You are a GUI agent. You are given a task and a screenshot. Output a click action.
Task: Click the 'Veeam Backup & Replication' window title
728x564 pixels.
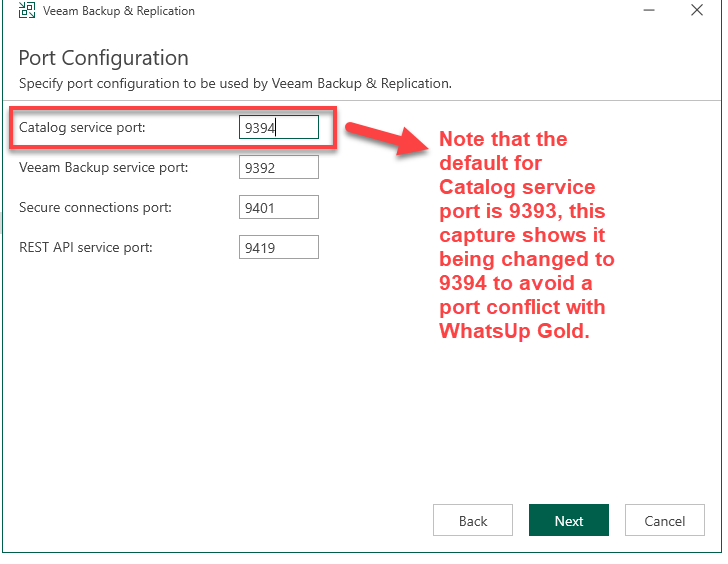(119, 11)
